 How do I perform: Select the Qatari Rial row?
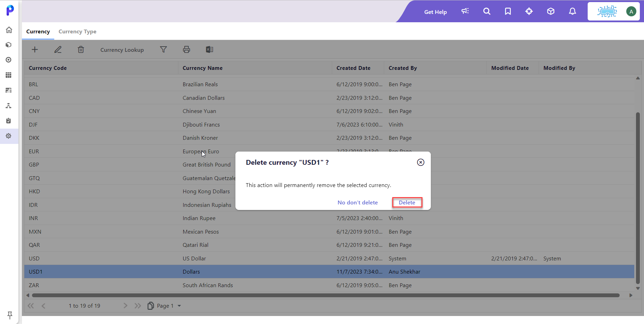[329, 245]
